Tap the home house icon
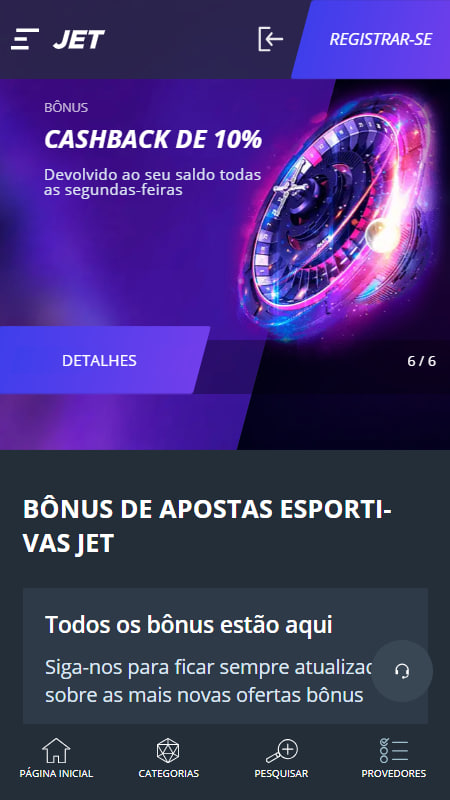Screen dimensions: 450x800 pos(56,751)
